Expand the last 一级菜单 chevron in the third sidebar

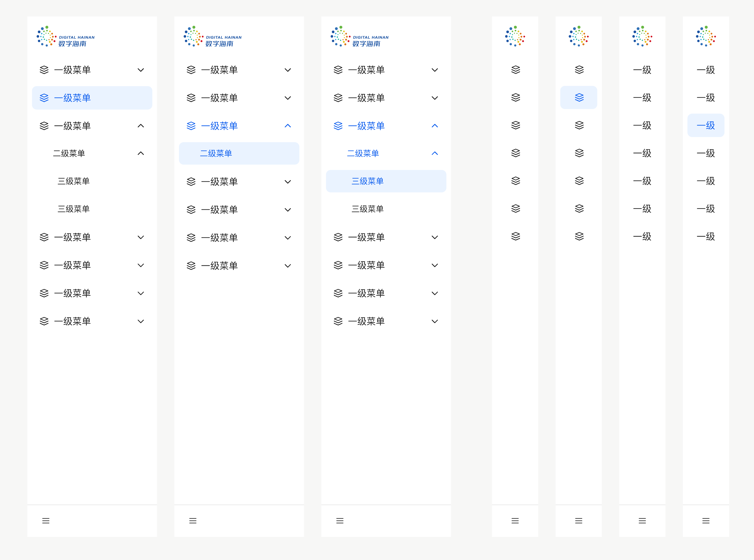pos(435,321)
